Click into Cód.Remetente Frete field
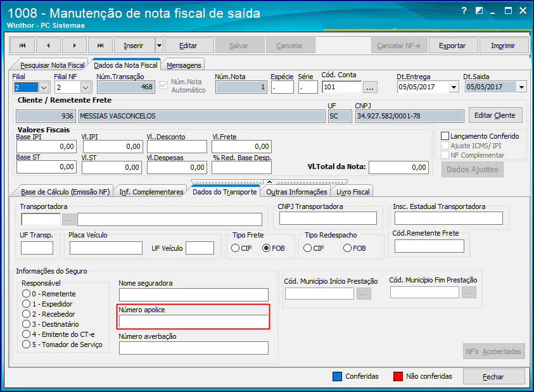The width and height of the screenshot is (534, 392). (x=429, y=246)
